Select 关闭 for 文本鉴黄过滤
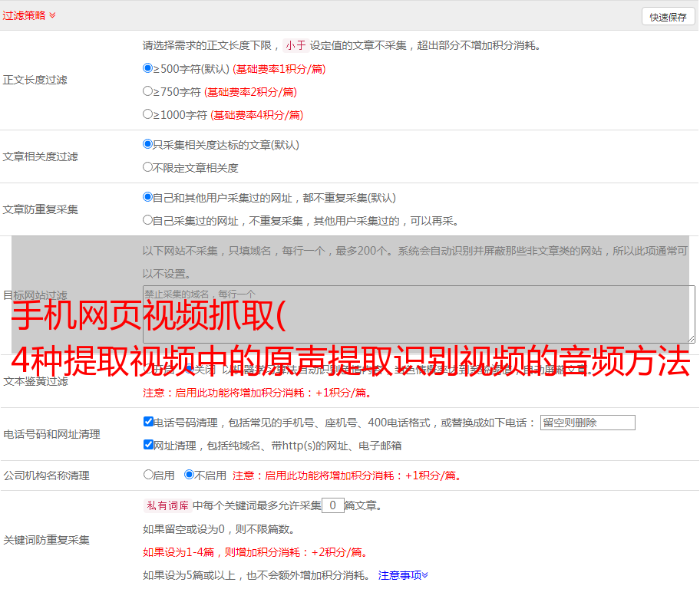700x589 pixels. click(190, 369)
